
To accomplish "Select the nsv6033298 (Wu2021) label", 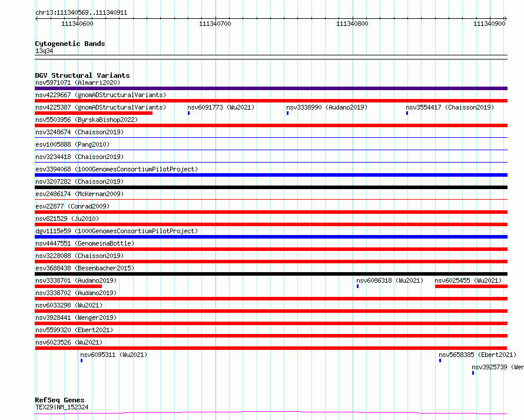I will click(x=69, y=305).
